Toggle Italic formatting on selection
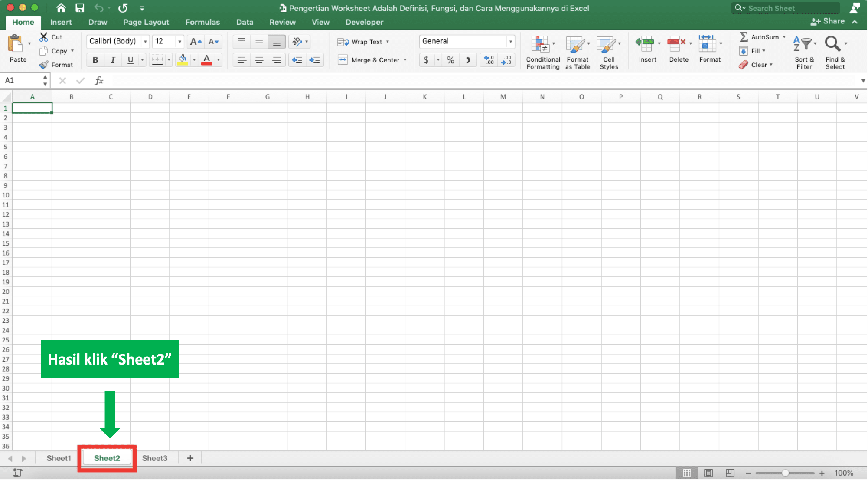 (112, 59)
